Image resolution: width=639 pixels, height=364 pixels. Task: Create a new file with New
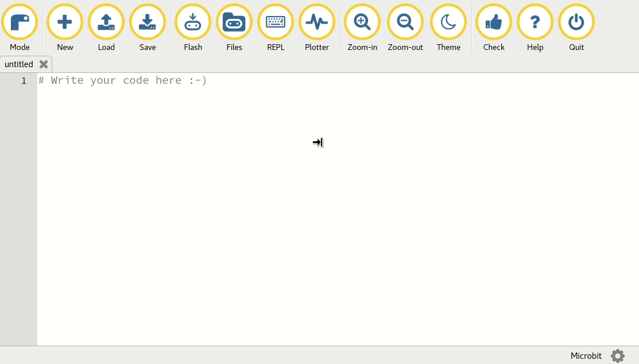[65, 23]
